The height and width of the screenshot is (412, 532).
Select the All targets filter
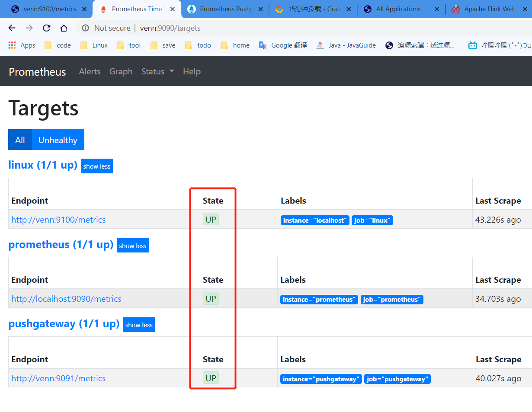click(x=20, y=140)
